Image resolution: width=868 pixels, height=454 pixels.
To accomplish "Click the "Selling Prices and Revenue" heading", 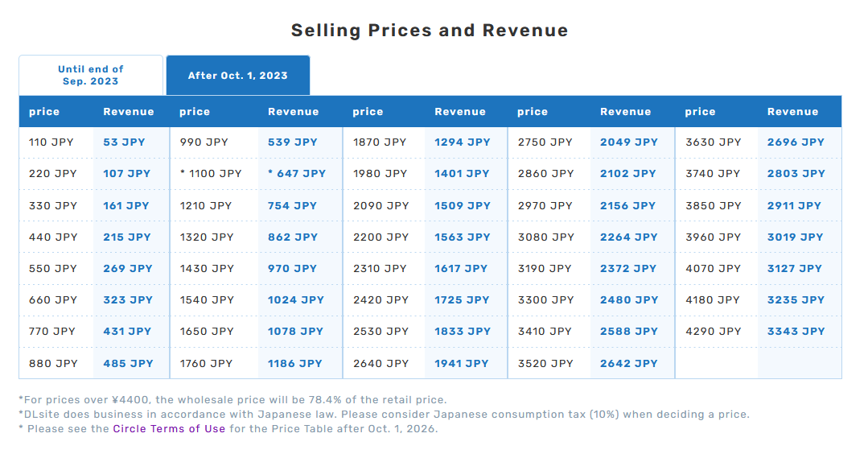I will tap(430, 31).
